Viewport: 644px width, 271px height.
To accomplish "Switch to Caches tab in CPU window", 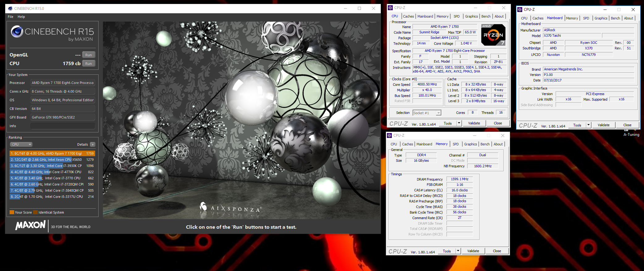I will coord(409,16).
